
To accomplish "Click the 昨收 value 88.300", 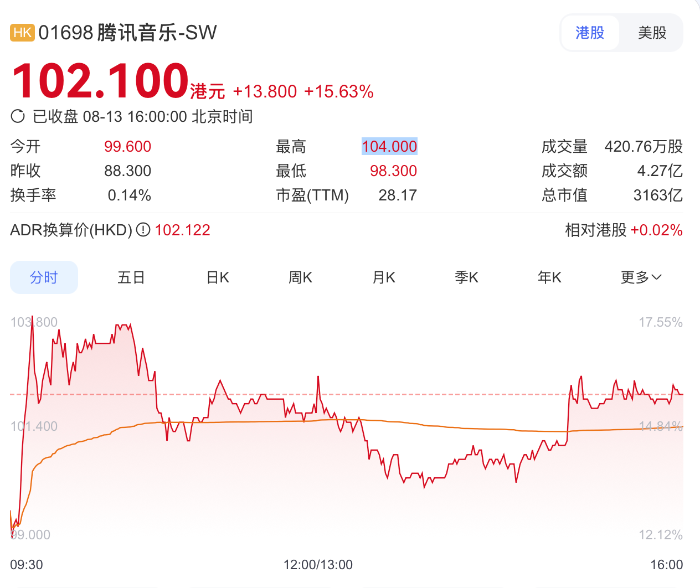I will click(127, 171).
